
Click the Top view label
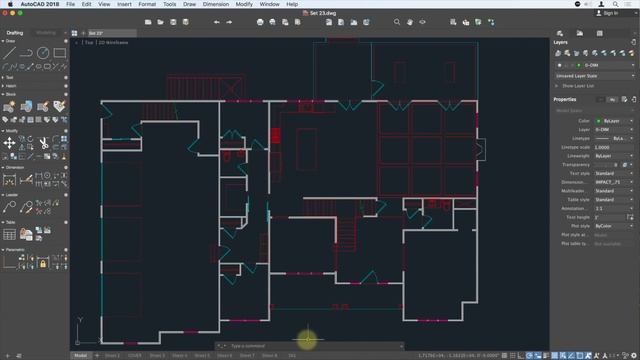point(88,42)
